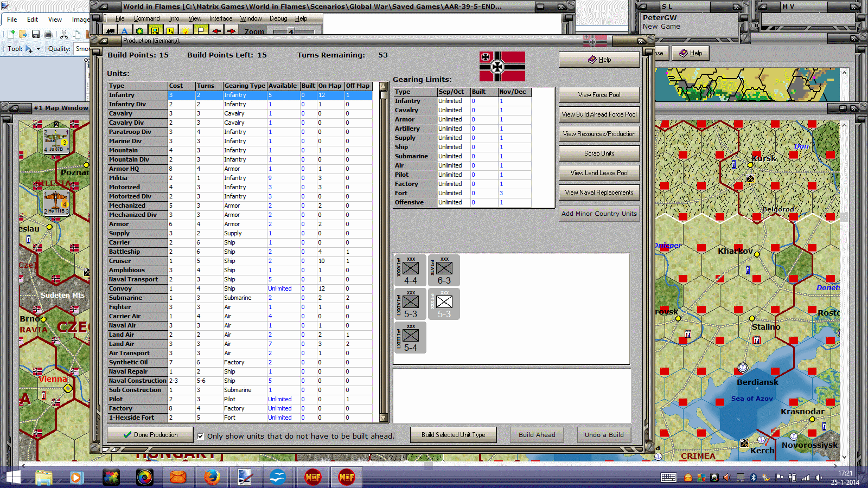Click the sun burst toolbar icon

[186, 31]
